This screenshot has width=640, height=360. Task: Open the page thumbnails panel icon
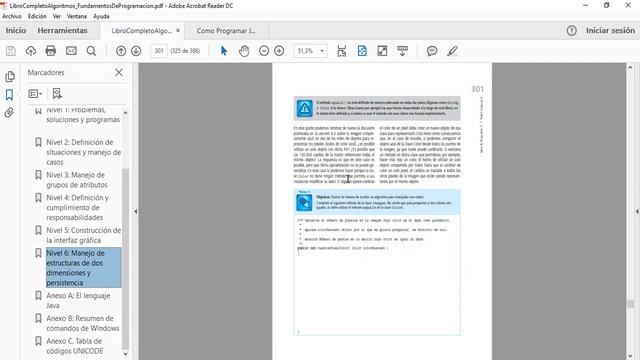click(x=10, y=76)
